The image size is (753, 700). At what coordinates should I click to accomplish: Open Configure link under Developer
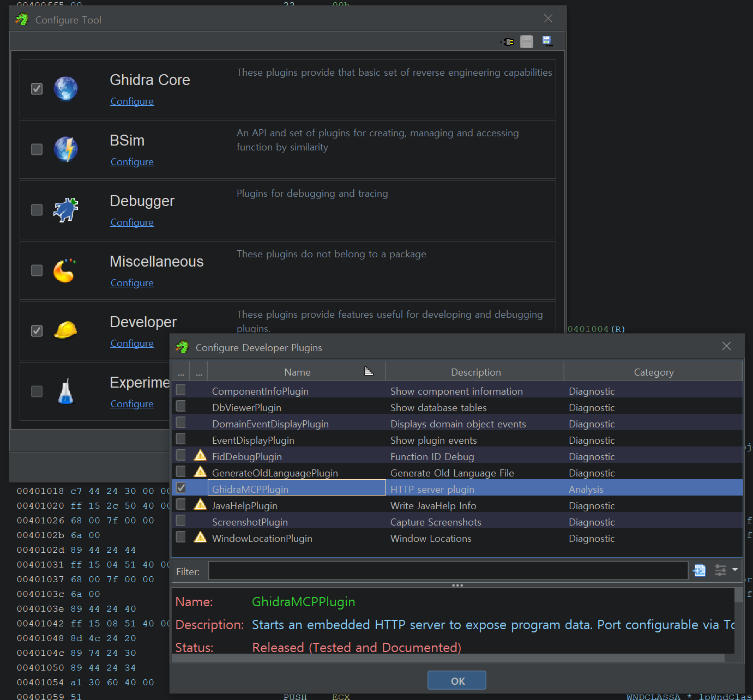132,343
